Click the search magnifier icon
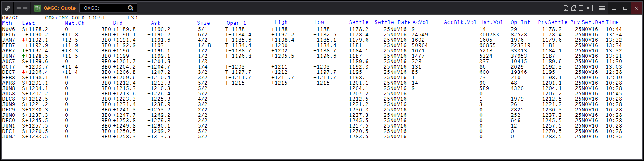644x161 pixels. click(x=130, y=8)
